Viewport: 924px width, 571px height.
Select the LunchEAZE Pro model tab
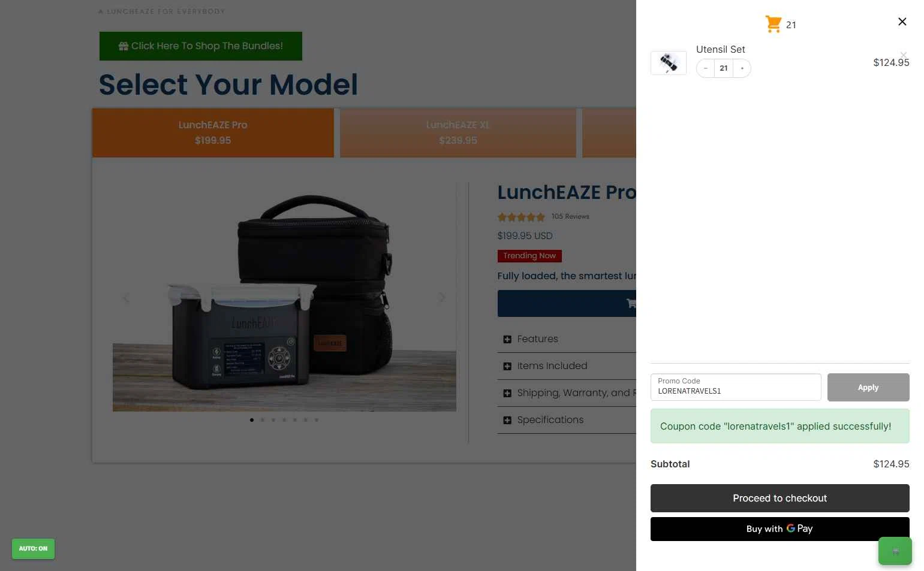tap(213, 132)
